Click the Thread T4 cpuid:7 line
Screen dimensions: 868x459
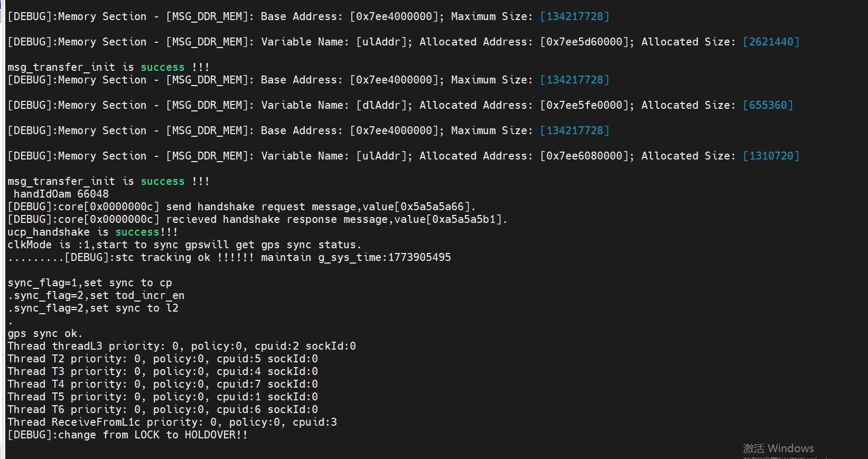point(162,384)
